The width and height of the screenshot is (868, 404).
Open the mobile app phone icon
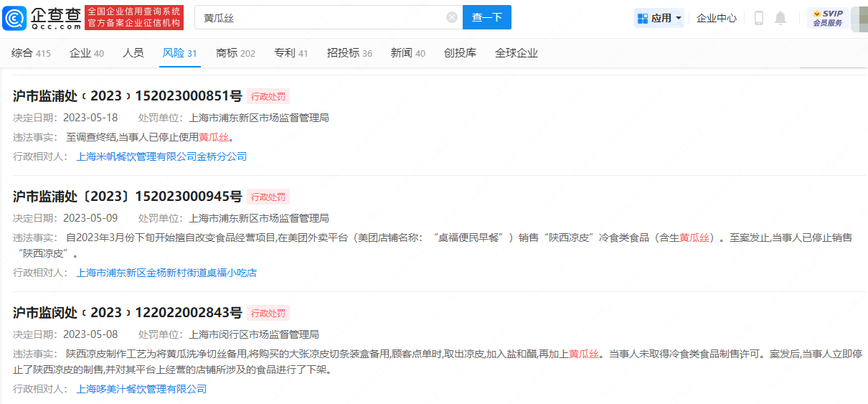(759, 18)
